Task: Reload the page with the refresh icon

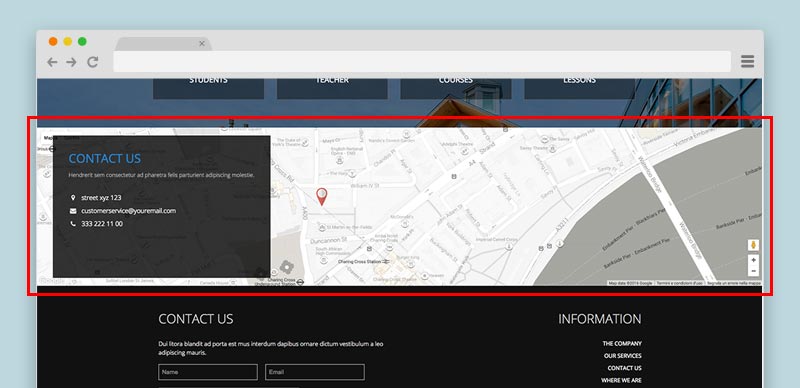Action: [92, 62]
